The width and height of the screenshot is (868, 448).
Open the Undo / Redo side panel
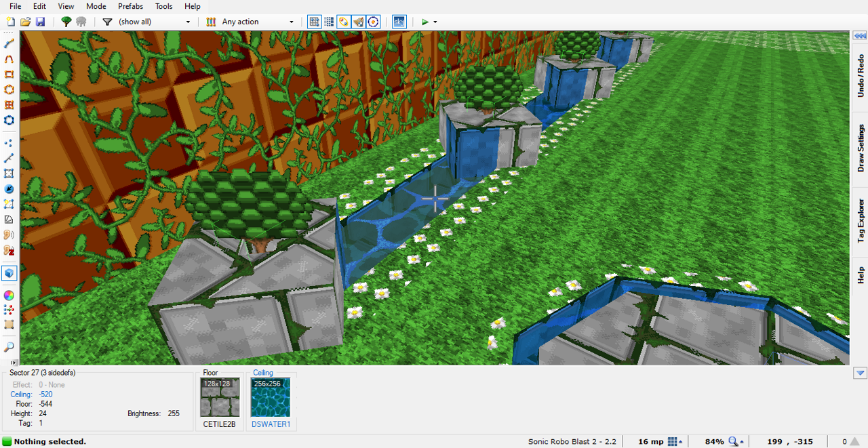pyautogui.click(x=860, y=76)
